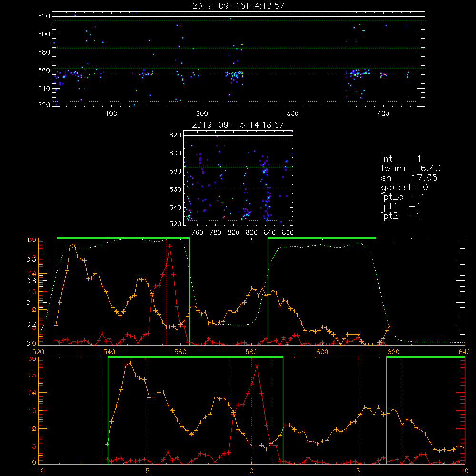This screenshot has width=476, height=476.
Task: Click the bright cluster near 370 in top image
Action: [357, 73]
